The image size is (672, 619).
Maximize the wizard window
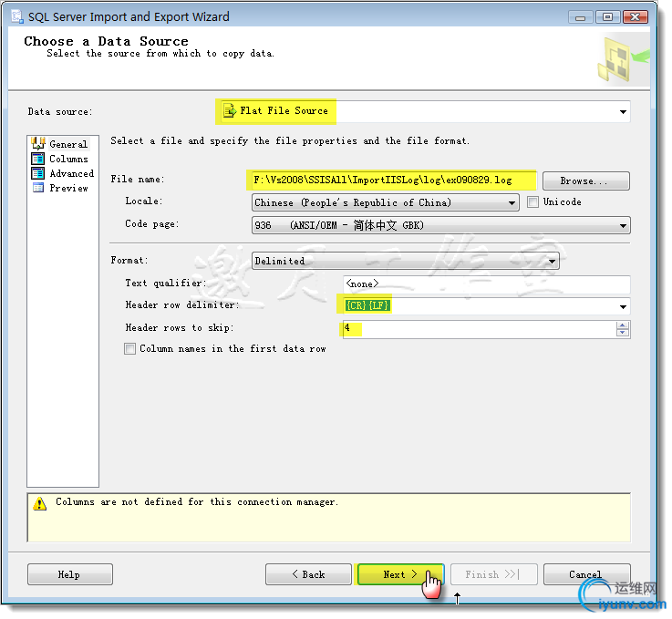click(x=607, y=17)
